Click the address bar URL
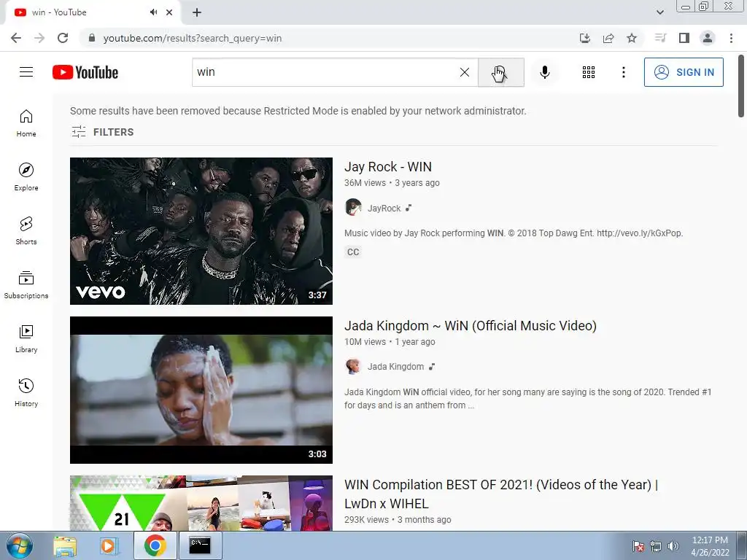This screenshot has width=747, height=560. (x=193, y=38)
